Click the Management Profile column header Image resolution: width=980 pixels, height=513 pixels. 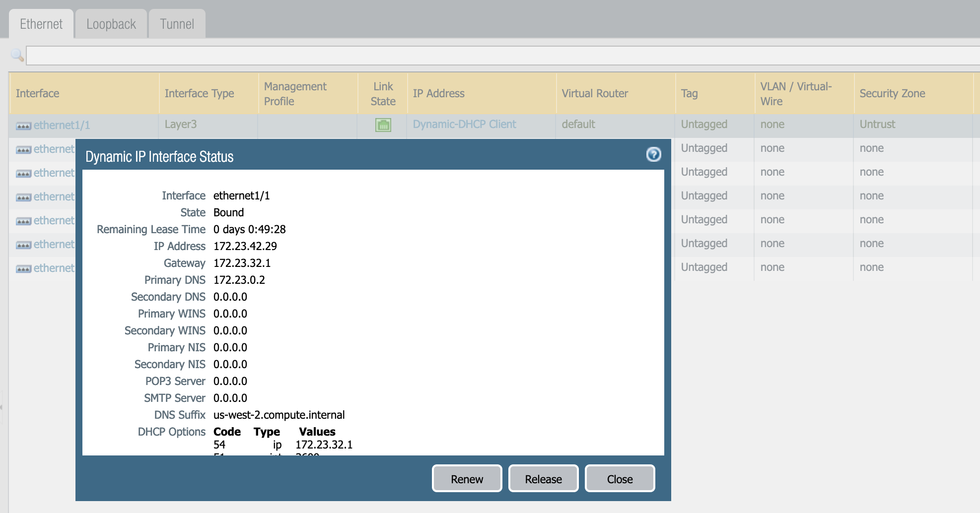295,93
